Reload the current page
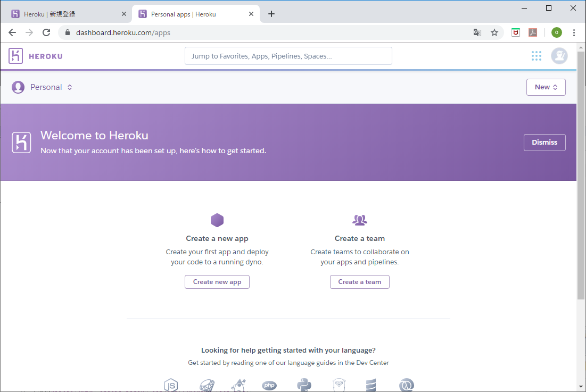Screen dimensions: 586x392 click(46, 32)
